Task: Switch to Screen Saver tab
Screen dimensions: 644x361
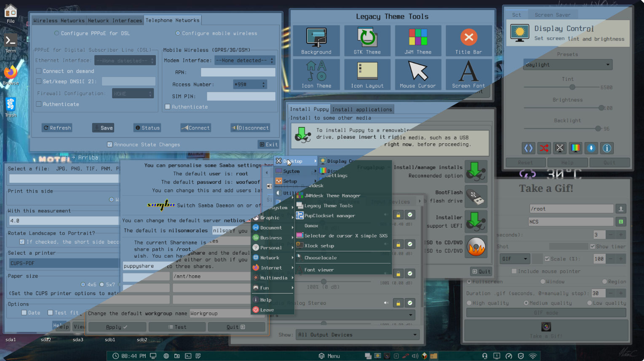Action: pyautogui.click(x=553, y=15)
